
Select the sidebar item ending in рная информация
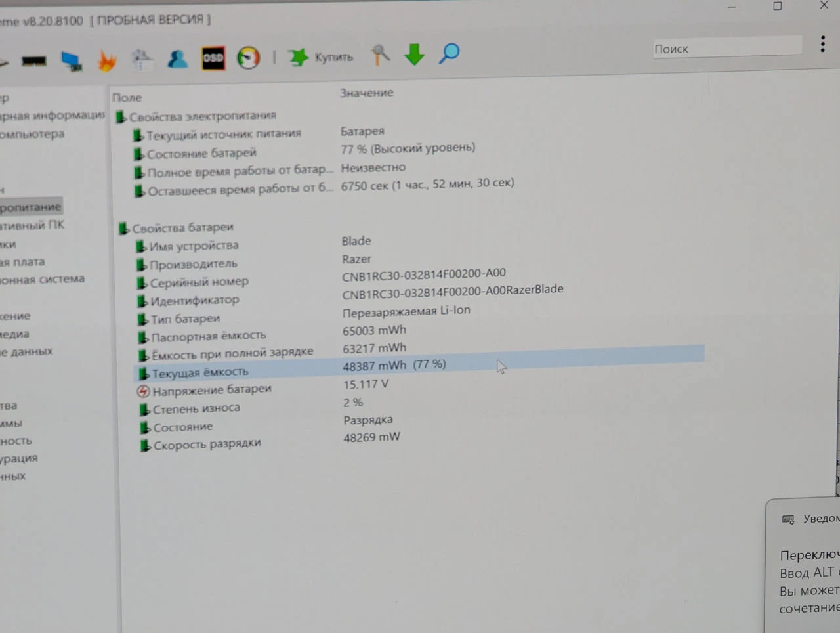click(52, 115)
